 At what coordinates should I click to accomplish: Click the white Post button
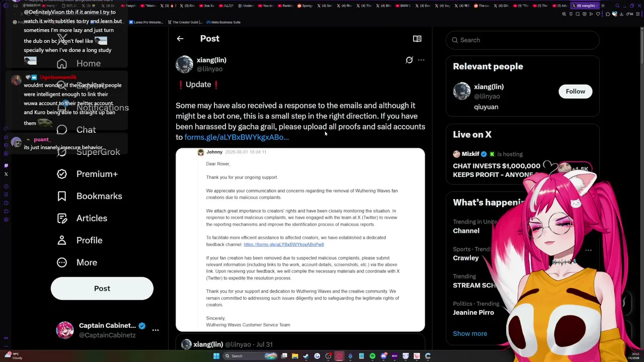(x=102, y=289)
